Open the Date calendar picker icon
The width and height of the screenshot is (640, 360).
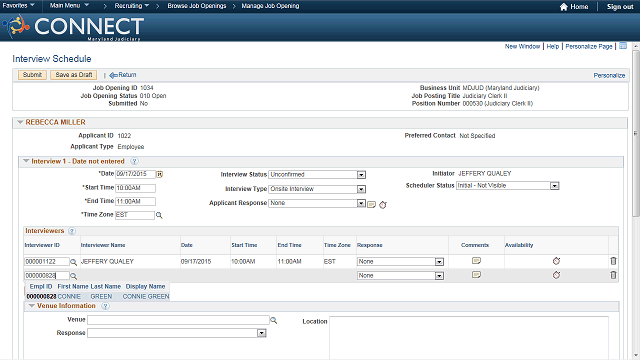point(160,174)
